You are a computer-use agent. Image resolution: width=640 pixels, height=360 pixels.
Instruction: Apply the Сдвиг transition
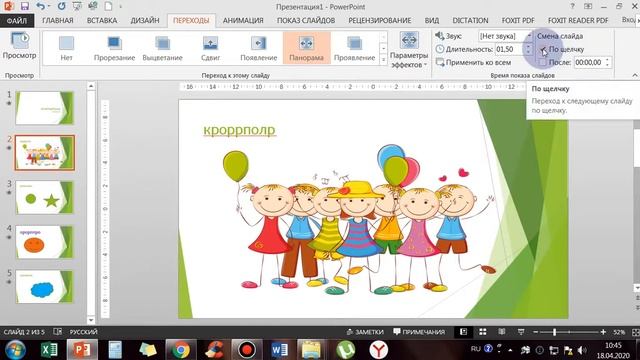pos(210,48)
